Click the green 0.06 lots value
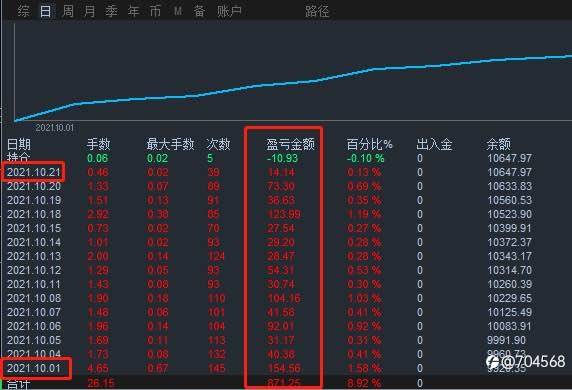 [97, 158]
